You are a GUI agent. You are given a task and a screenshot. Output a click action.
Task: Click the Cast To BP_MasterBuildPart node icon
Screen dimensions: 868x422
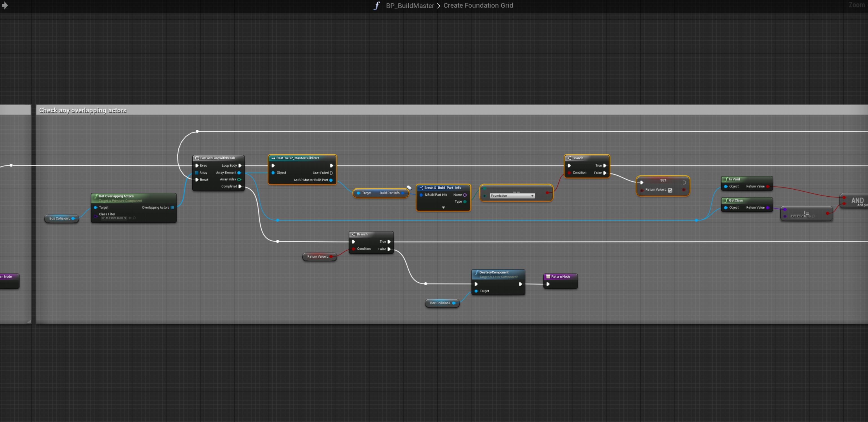[273, 158]
